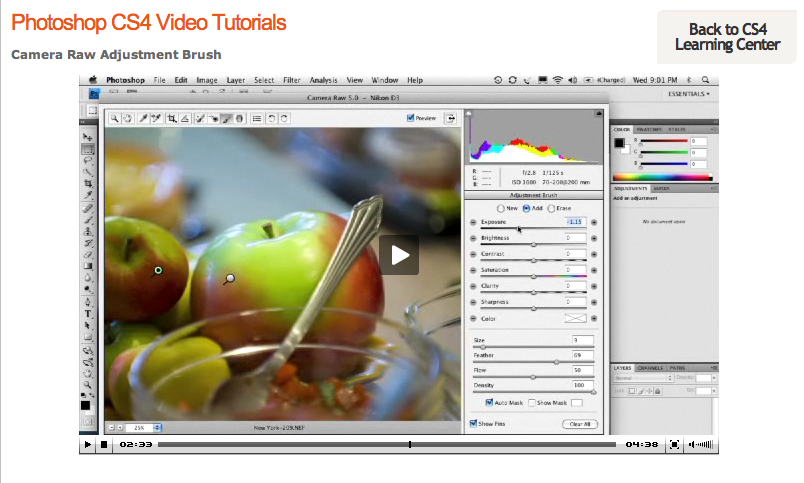Open the Color panel options menu

coord(713,130)
